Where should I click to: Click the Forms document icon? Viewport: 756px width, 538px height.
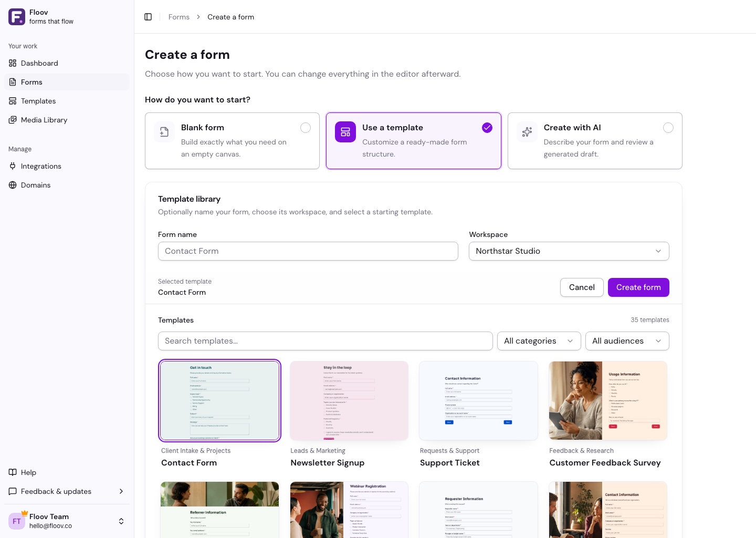(13, 82)
